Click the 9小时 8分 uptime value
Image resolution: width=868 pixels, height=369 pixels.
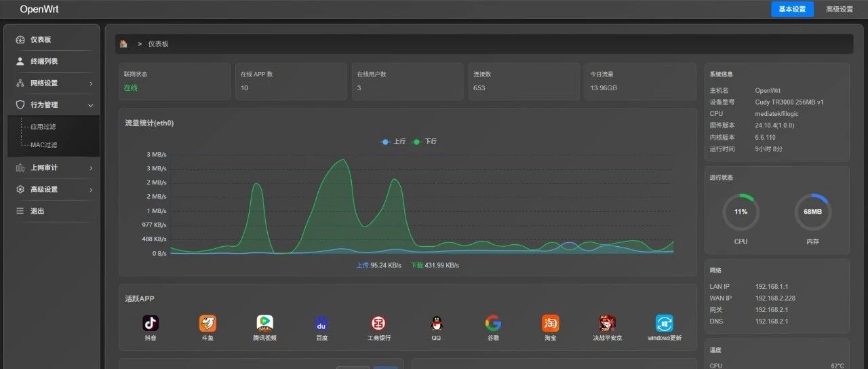(768, 149)
